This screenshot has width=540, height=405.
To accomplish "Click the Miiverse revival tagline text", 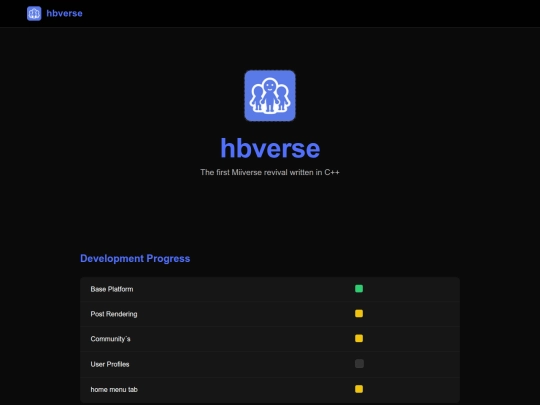I will tap(270, 172).
